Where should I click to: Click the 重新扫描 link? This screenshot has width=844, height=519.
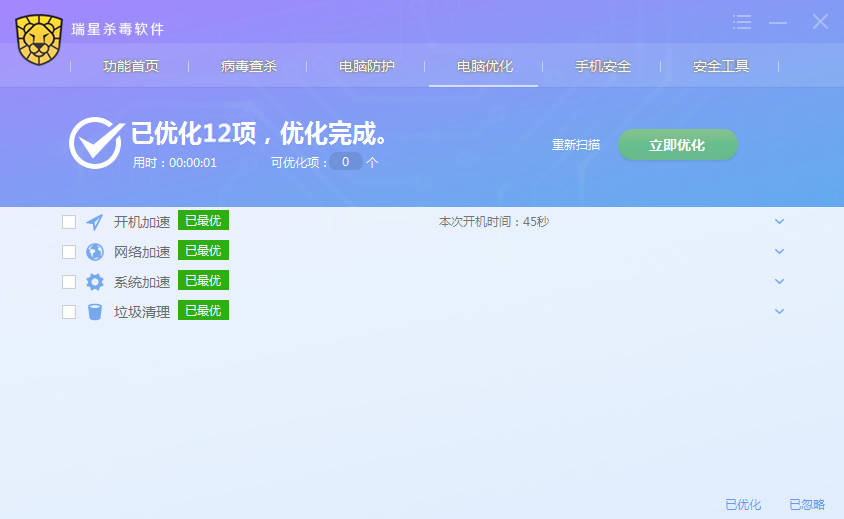(576, 145)
